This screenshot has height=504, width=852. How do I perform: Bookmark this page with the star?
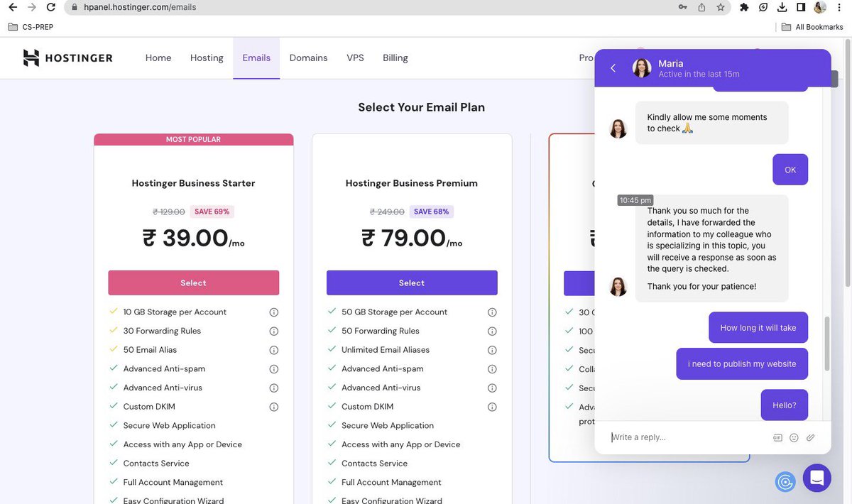(x=721, y=7)
